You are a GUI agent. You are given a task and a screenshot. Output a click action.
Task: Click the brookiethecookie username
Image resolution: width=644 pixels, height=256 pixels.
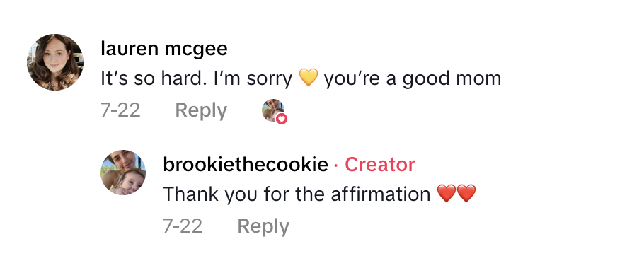tap(245, 165)
